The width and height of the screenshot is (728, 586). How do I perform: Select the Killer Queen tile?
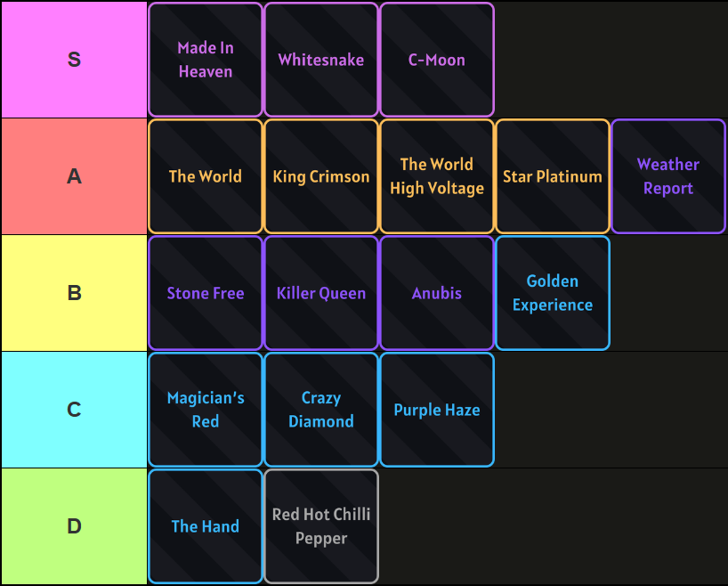[321, 293]
